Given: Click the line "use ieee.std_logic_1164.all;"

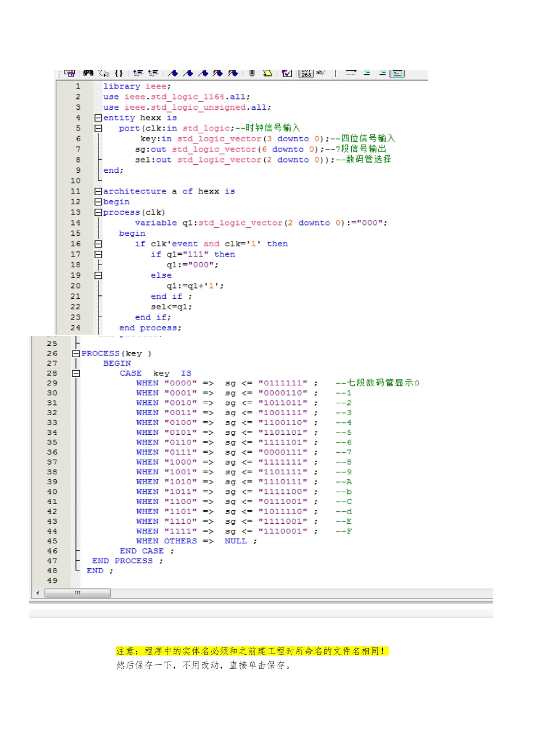Looking at the screenshot, I should coord(177,97).
